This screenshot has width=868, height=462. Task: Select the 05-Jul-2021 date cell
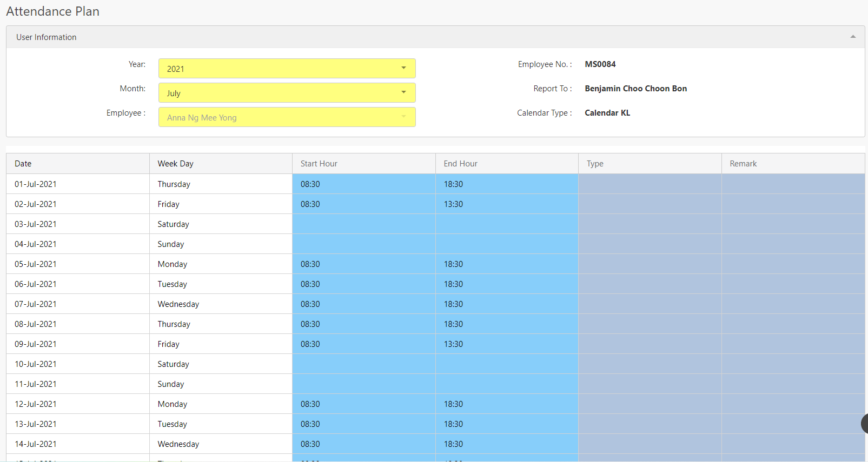tap(78, 264)
